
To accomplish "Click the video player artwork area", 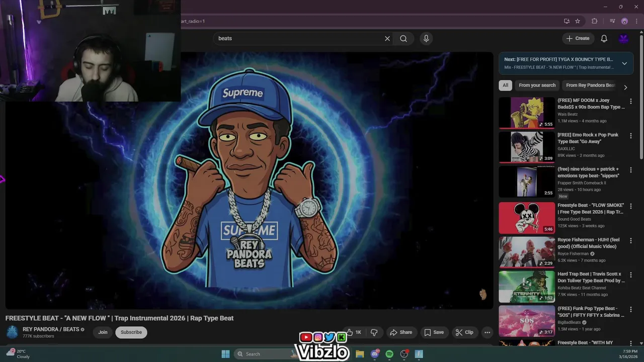I will [249, 181].
